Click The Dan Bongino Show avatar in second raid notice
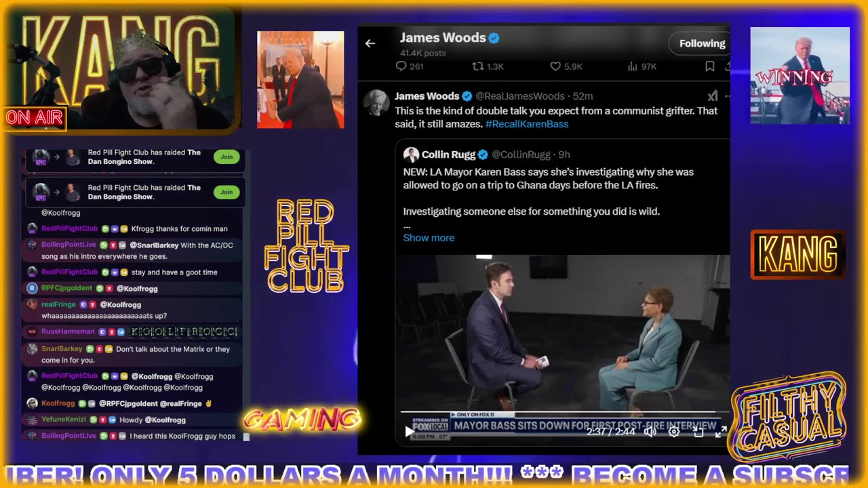 73,192
